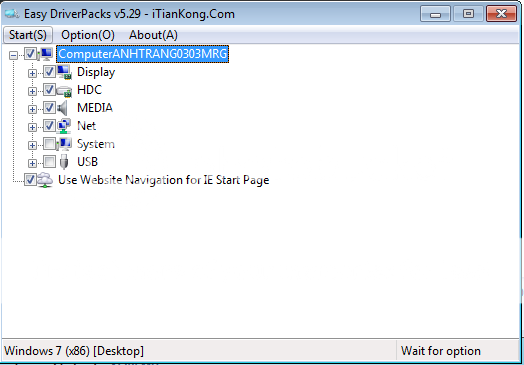Select the Net label in the tree
Screen dimensions: 524x365
click(x=87, y=126)
